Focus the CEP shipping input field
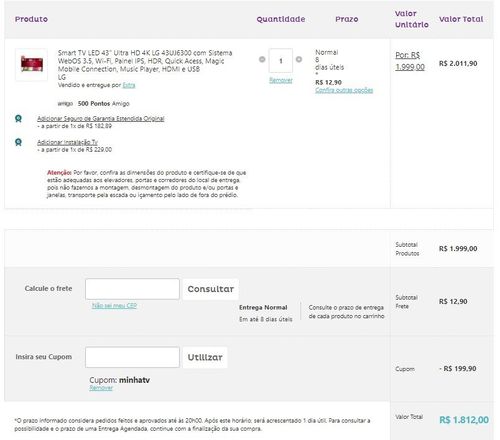The image size is (500, 440). coord(132,289)
